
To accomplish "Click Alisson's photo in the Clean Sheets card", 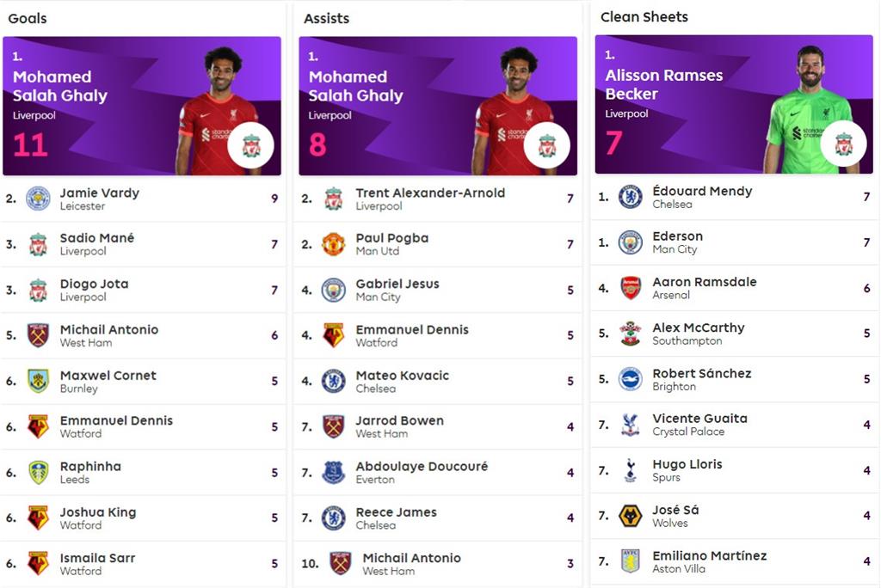I will (x=807, y=107).
